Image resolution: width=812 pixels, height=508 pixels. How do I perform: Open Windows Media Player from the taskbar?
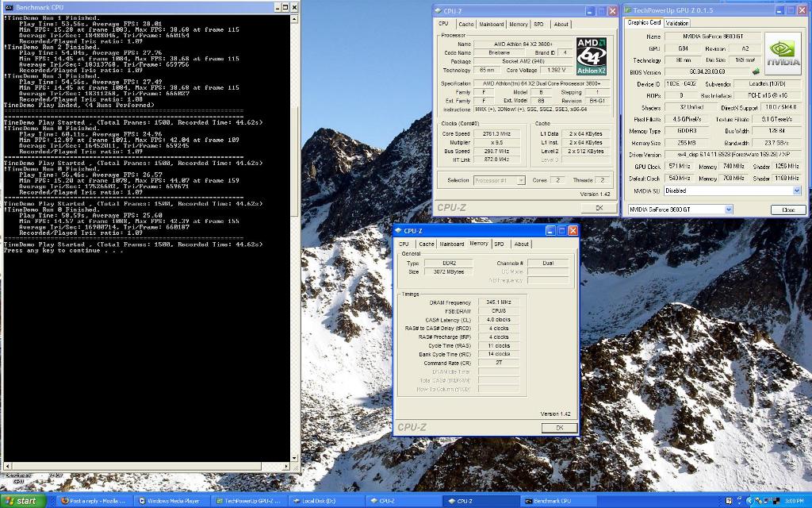[170, 502]
